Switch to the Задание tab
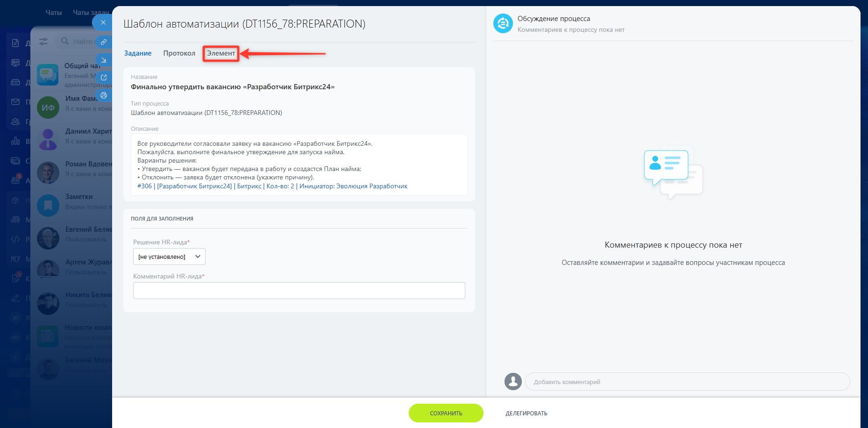 pos(138,53)
